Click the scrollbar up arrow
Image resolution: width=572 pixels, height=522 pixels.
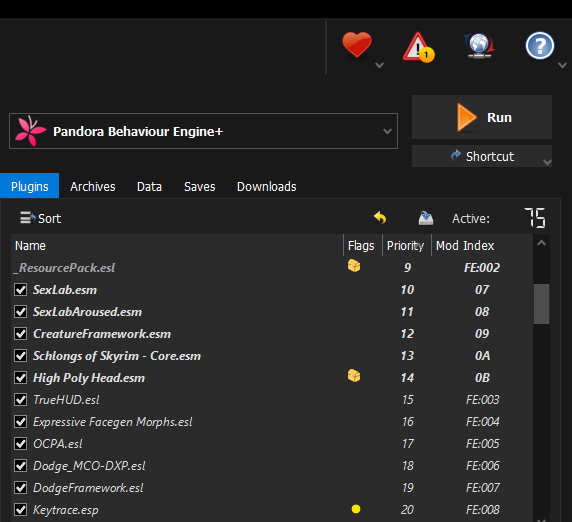click(541, 243)
